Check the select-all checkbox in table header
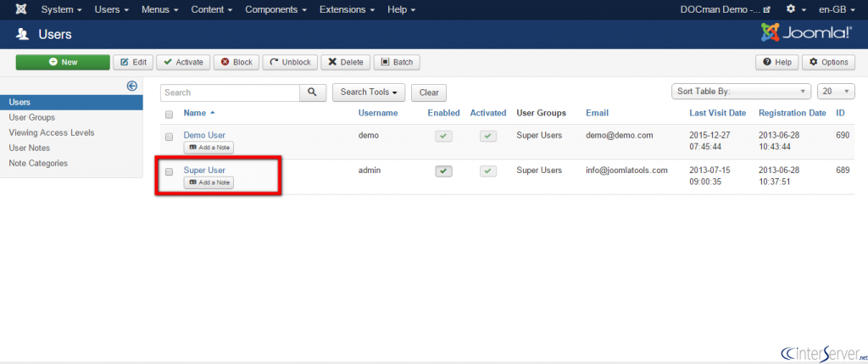The width and height of the screenshot is (868, 364). tap(170, 115)
